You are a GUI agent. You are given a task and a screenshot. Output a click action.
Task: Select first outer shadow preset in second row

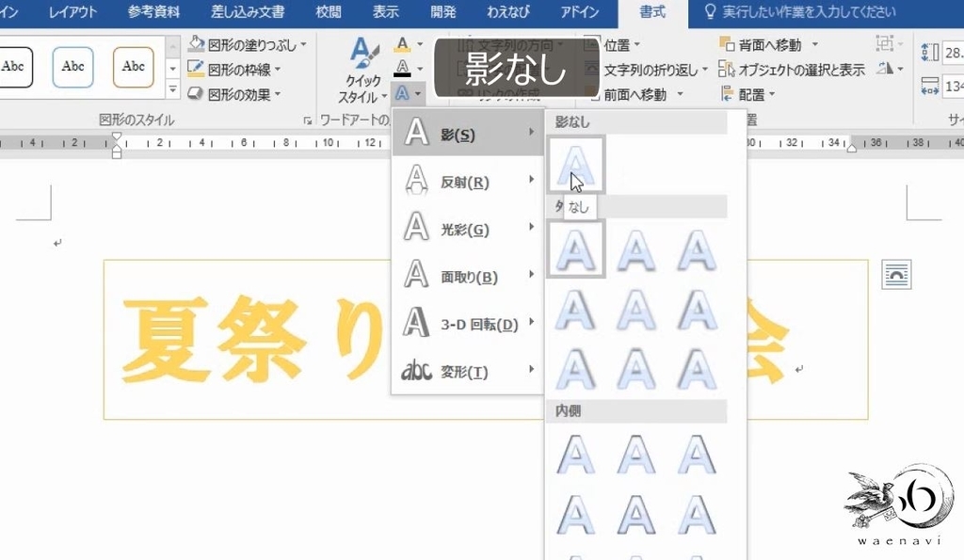click(576, 310)
